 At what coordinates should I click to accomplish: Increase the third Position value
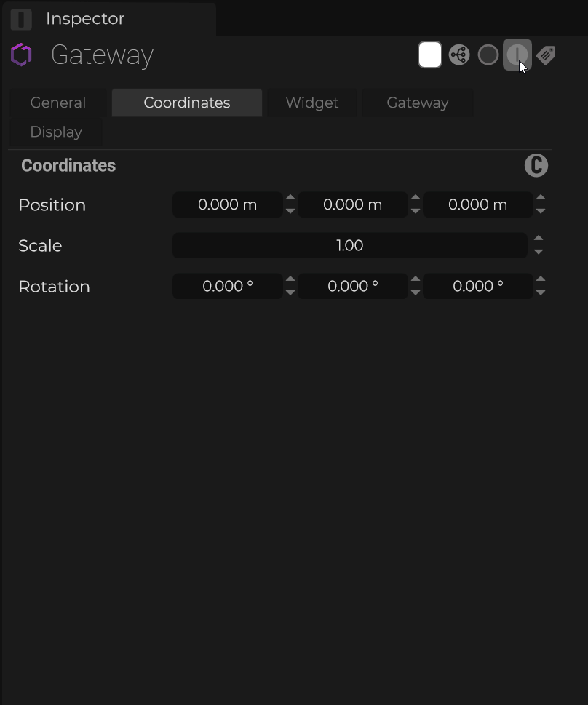click(x=541, y=199)
